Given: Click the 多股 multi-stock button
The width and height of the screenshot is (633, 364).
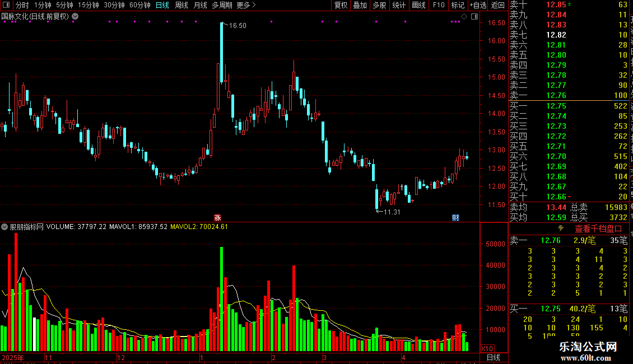Looking at the screenshot, I should click(379, 5).
